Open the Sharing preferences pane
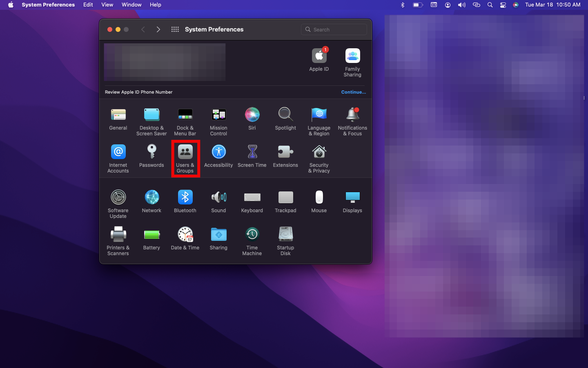The height and width of the screenshot is (368, 588). pyautogui.click(x=218, y=238)
